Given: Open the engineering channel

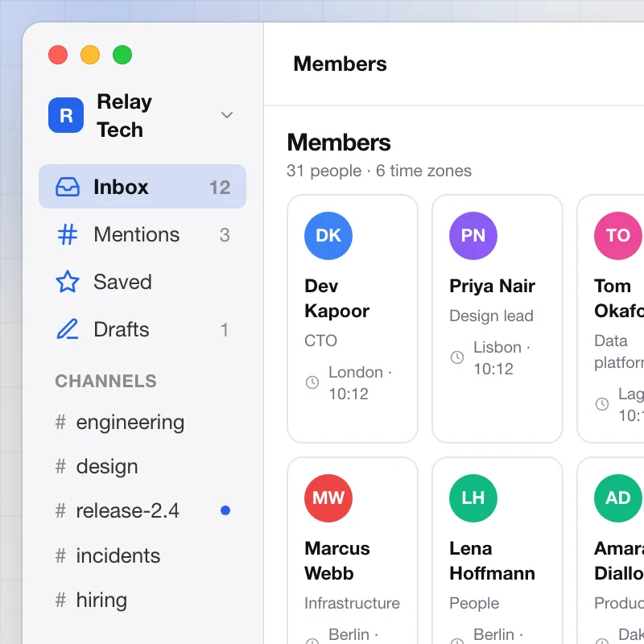Looking at the screenshot, I should coord(142,422).
